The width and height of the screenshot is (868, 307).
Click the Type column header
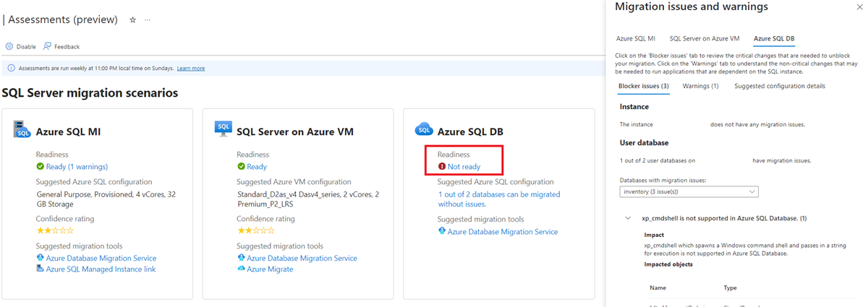click(x=731, y=287)
